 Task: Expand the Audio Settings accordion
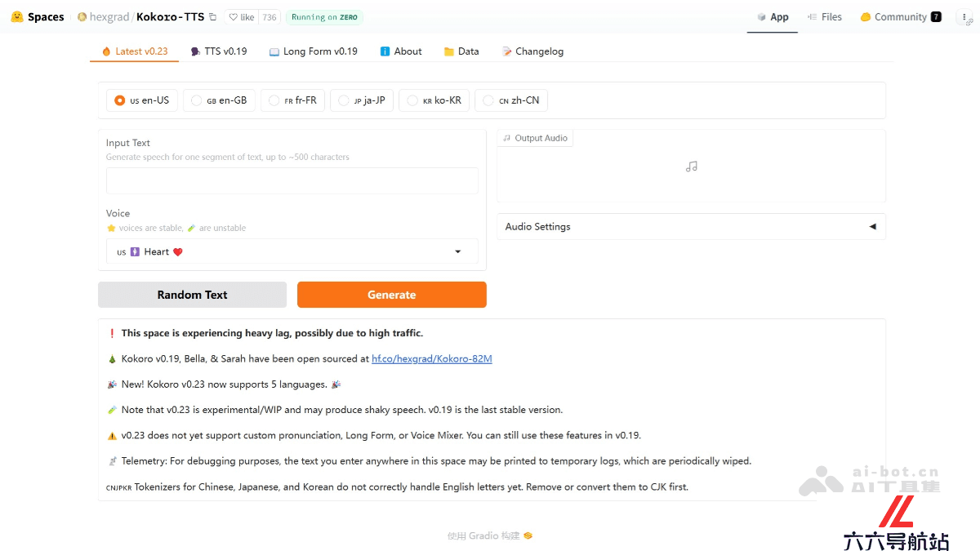point(691,227)
